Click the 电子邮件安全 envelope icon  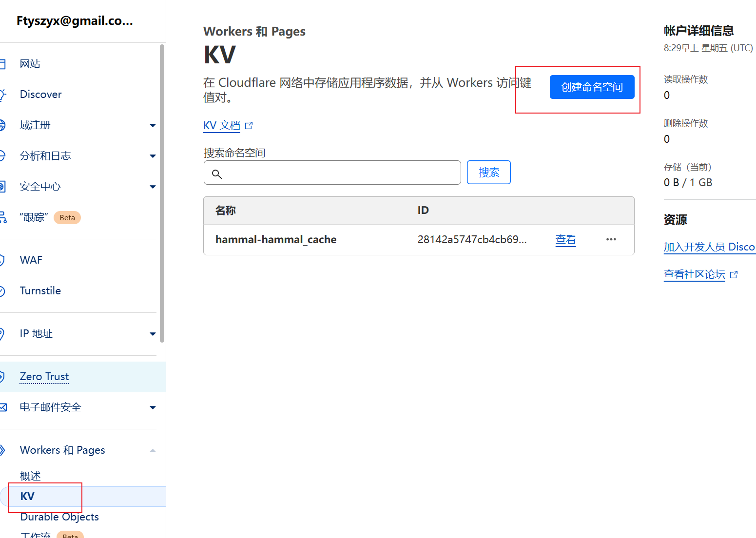click(3, 407)
